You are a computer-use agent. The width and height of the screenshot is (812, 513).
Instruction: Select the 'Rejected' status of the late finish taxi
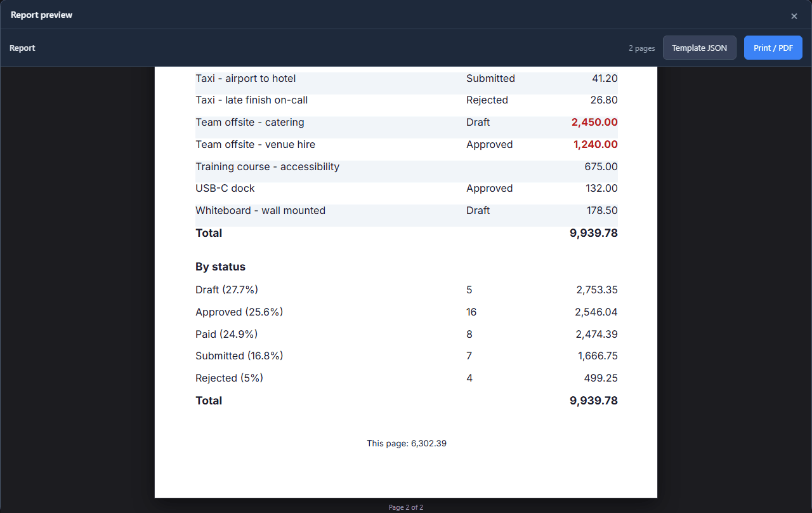click(x=487, y=100)
